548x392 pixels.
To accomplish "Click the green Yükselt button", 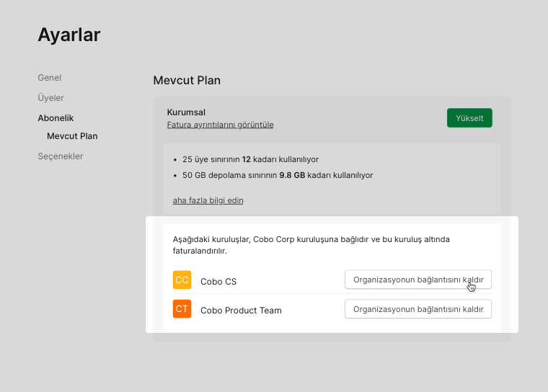I will coord(469,118).
